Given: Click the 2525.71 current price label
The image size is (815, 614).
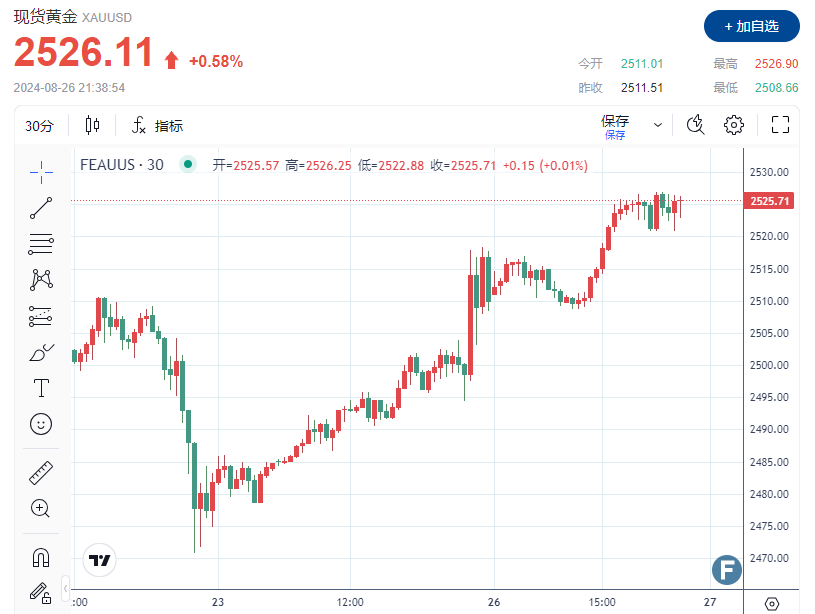Looking at the screenshot, I should pyautogui.click(x=770, y=201).
